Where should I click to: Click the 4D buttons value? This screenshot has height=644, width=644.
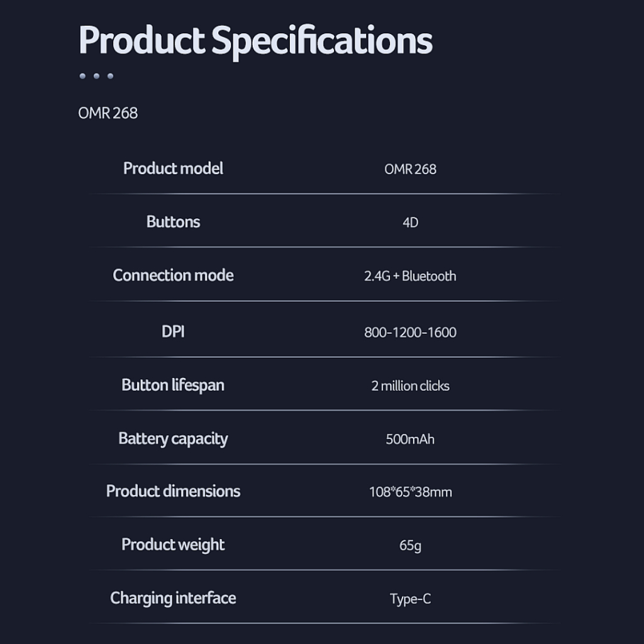[410, 223]
